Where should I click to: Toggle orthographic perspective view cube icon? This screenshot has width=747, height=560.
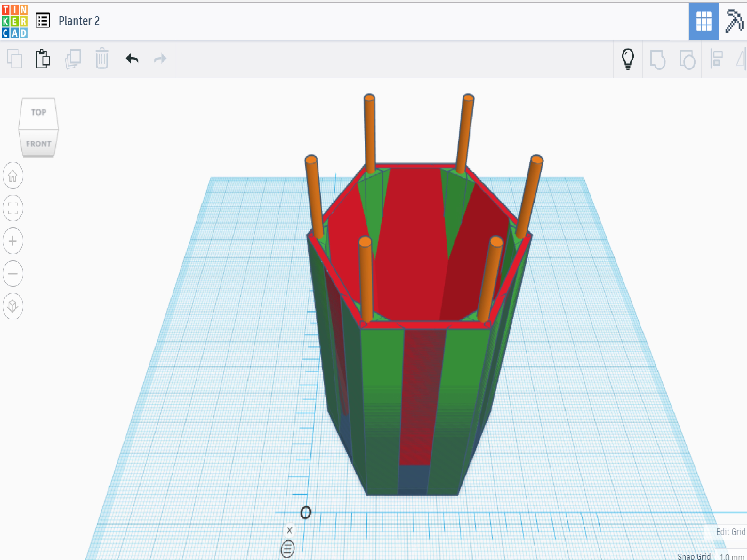[13, 307]
